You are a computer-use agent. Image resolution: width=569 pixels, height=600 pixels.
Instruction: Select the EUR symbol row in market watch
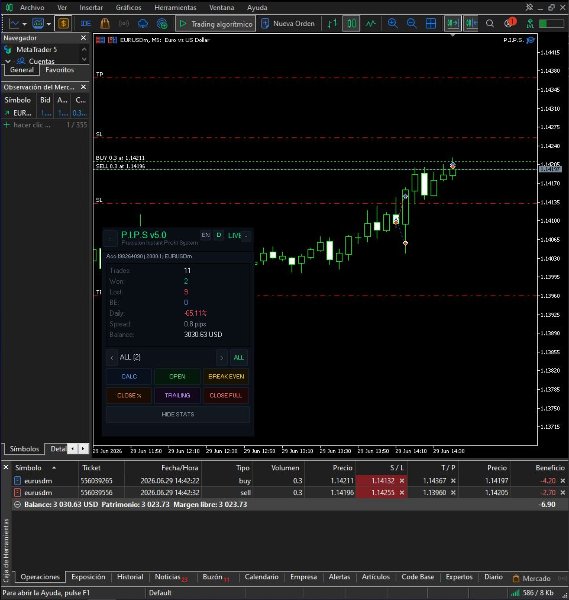pyautogui.click(x=46, y=113)
